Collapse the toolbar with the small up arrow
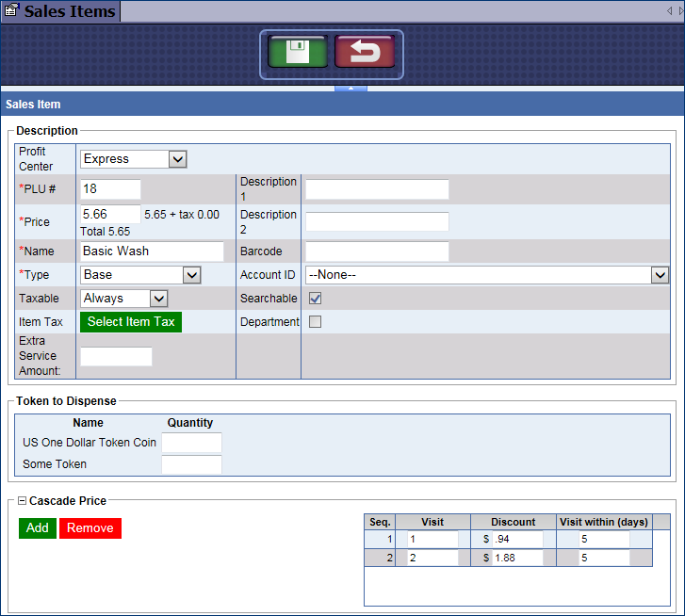 (350, 89)
